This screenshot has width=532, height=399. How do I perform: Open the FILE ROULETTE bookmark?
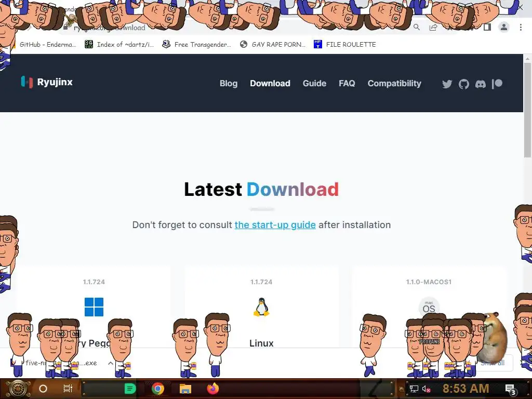pyautogui.click(x=345, y=45)
